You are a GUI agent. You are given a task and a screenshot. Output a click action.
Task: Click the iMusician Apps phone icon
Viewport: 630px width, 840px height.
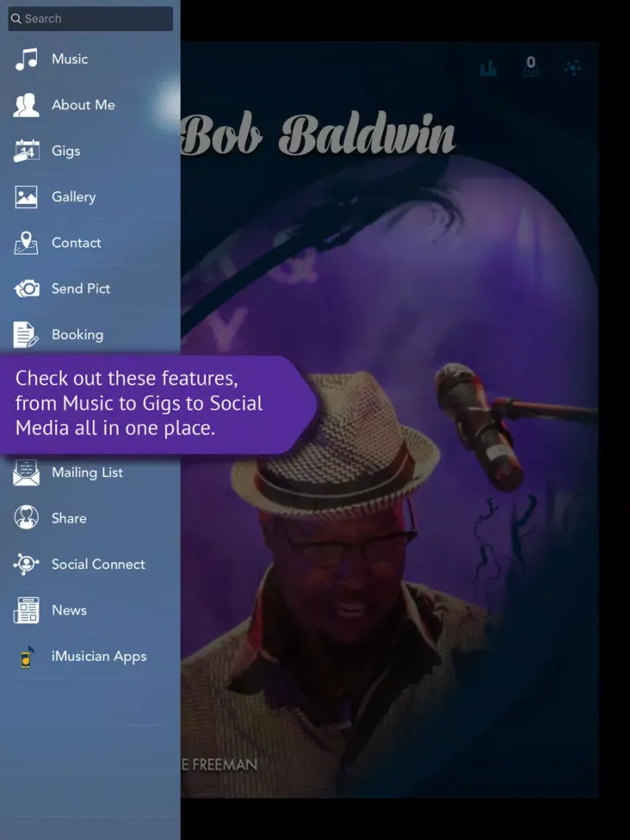[x=26, y=656]
